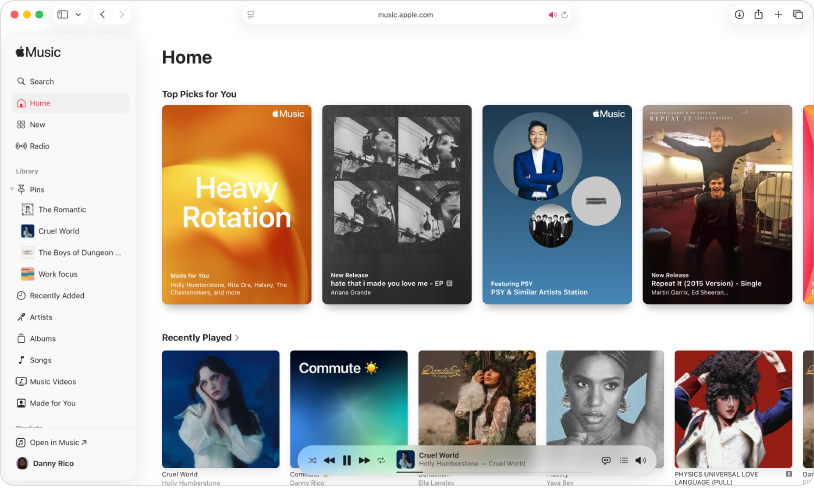Click the Apple Music logo

(38, 52)
